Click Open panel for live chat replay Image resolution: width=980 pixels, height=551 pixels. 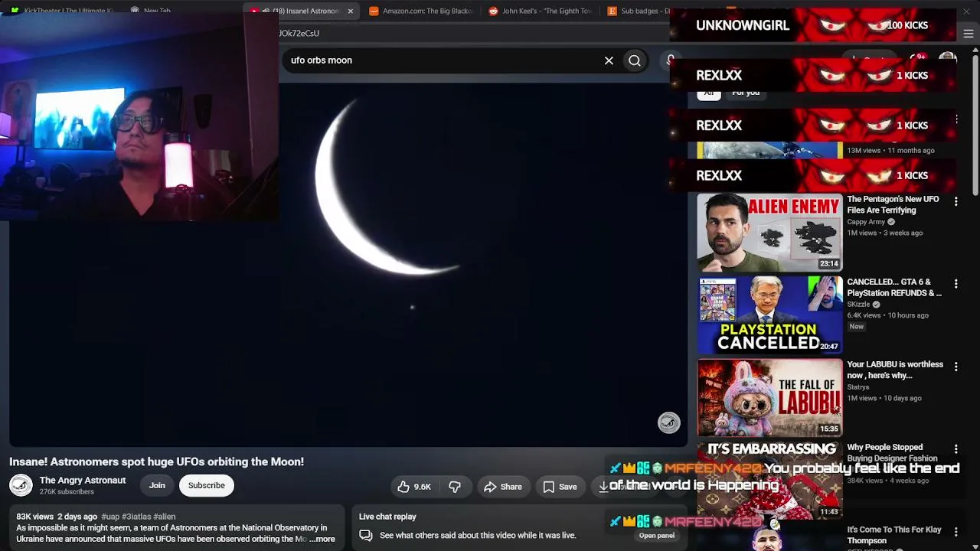coord(657,536)
